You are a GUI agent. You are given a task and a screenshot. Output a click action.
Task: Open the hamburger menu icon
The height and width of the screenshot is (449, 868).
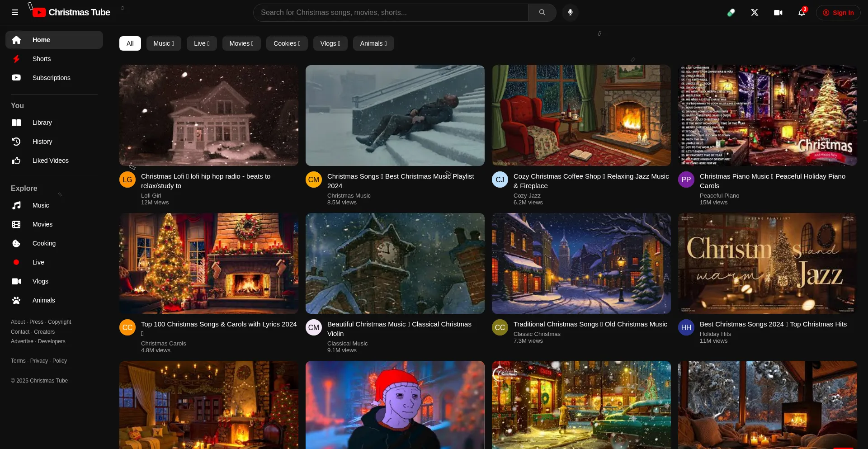[15, 13]
